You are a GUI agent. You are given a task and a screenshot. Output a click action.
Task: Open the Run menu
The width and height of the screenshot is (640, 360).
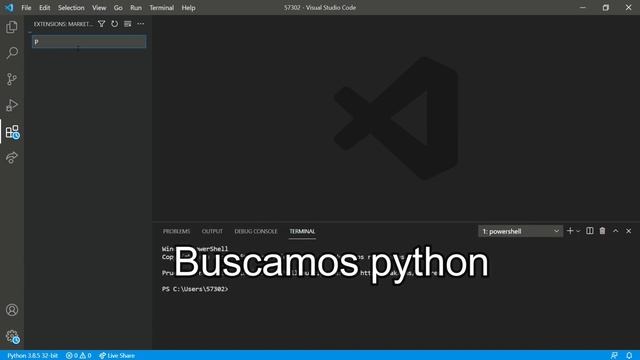pyautogui.click(x=136, y=7)
